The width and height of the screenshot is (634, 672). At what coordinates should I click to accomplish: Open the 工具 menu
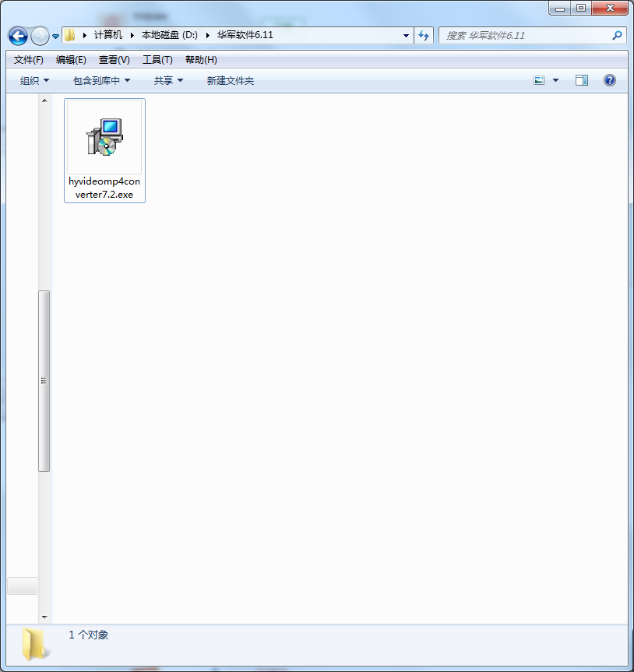click(x=155, y=59)
